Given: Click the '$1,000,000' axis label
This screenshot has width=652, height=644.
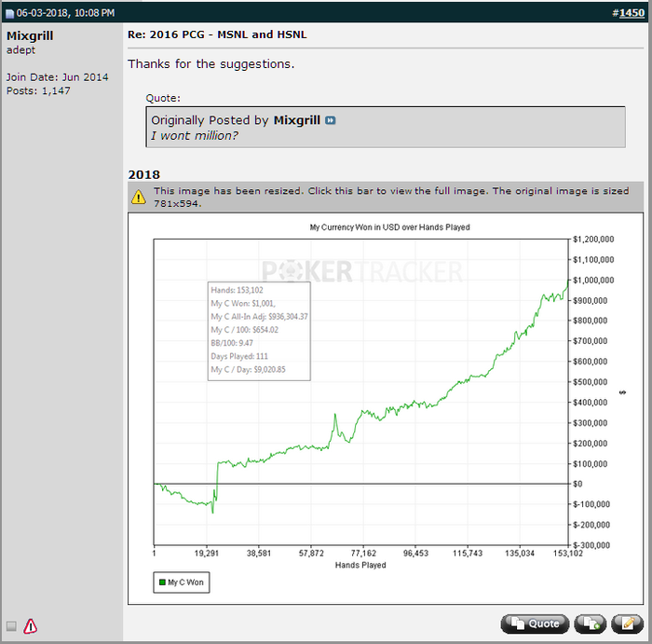Looking at the screenshot, I should coord(593,280).
